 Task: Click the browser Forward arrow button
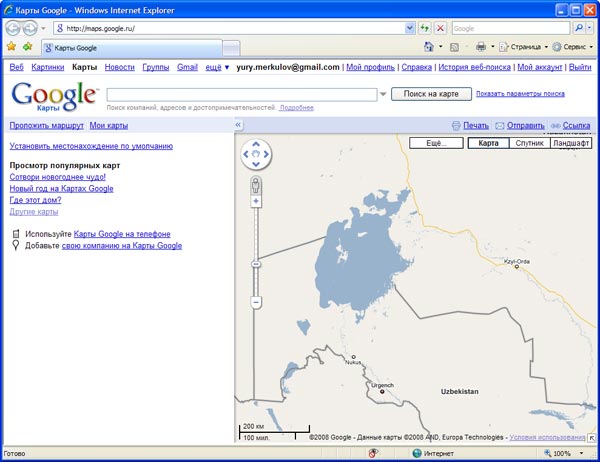[30, 28]
